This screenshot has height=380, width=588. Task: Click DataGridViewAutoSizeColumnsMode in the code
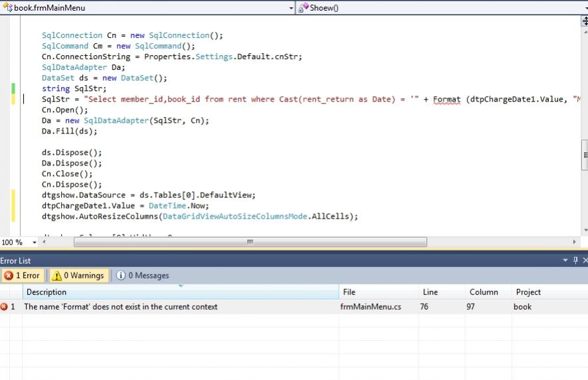coord(235,217)
